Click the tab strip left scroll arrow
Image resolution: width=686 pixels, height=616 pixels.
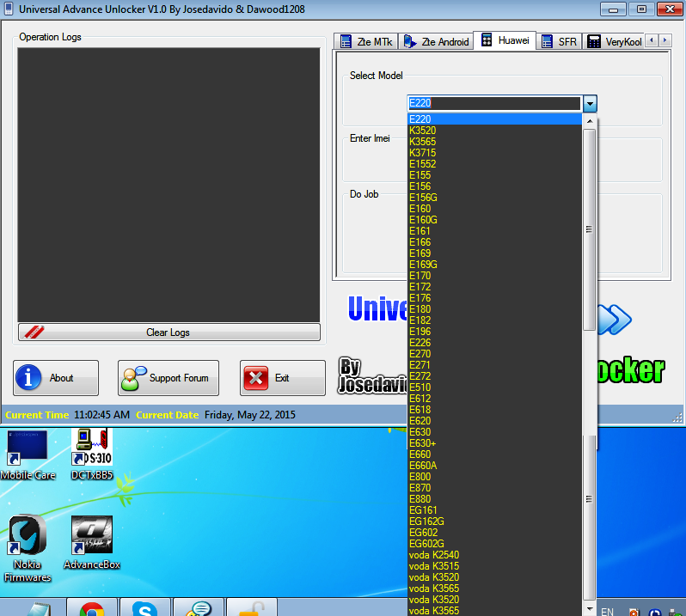(x=652, y=40)
